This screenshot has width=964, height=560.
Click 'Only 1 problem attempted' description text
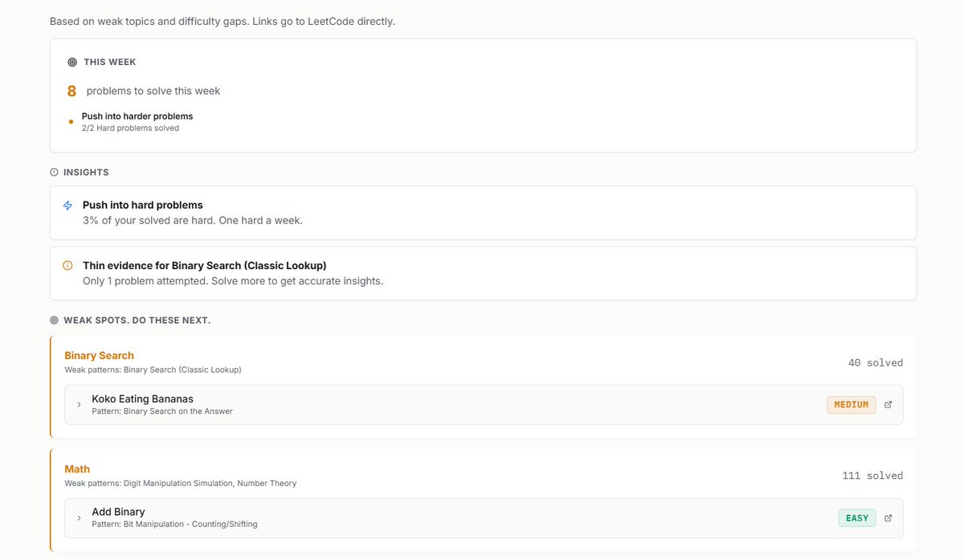pyautogui.click(x=233, y=281)
